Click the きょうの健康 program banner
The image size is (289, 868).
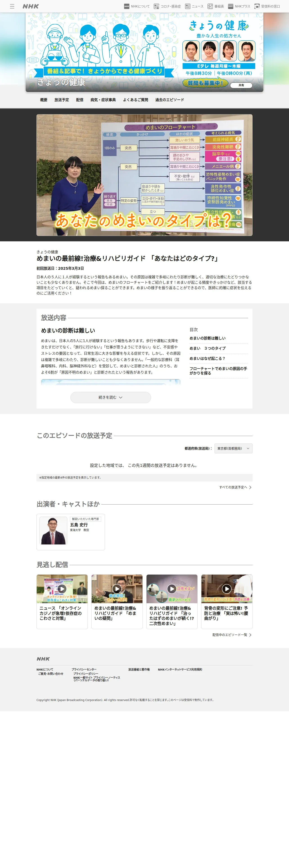pos(144,52)
